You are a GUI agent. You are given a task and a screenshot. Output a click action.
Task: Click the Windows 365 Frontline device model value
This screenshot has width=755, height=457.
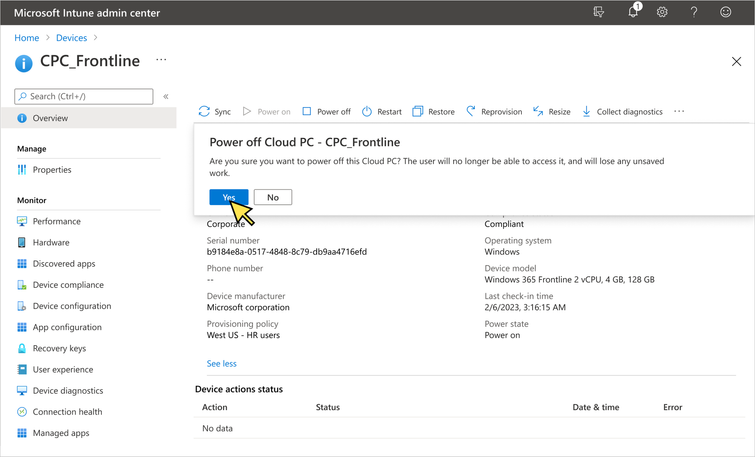[569, 279]
